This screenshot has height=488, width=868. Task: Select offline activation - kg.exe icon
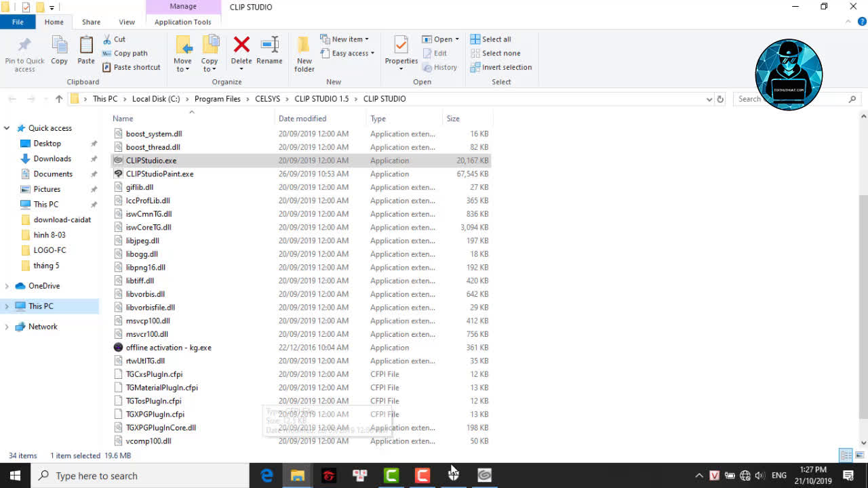(119, 348)
